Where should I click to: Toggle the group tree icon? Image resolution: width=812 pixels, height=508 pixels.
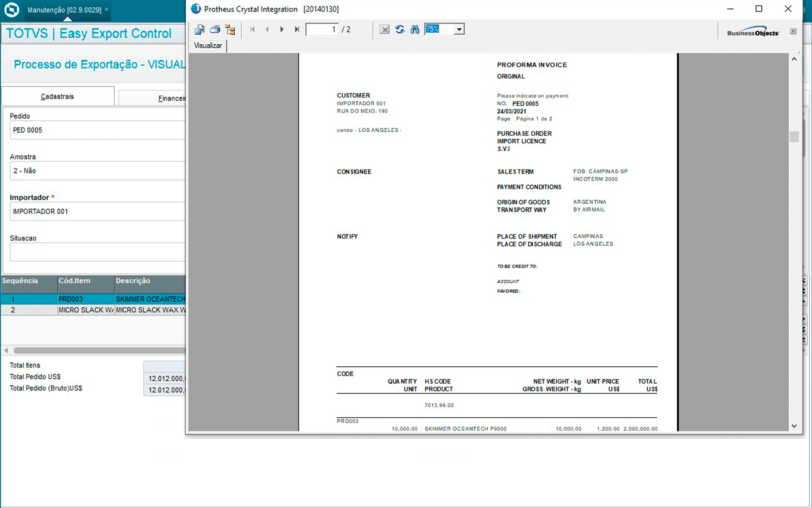pos(230,29)
